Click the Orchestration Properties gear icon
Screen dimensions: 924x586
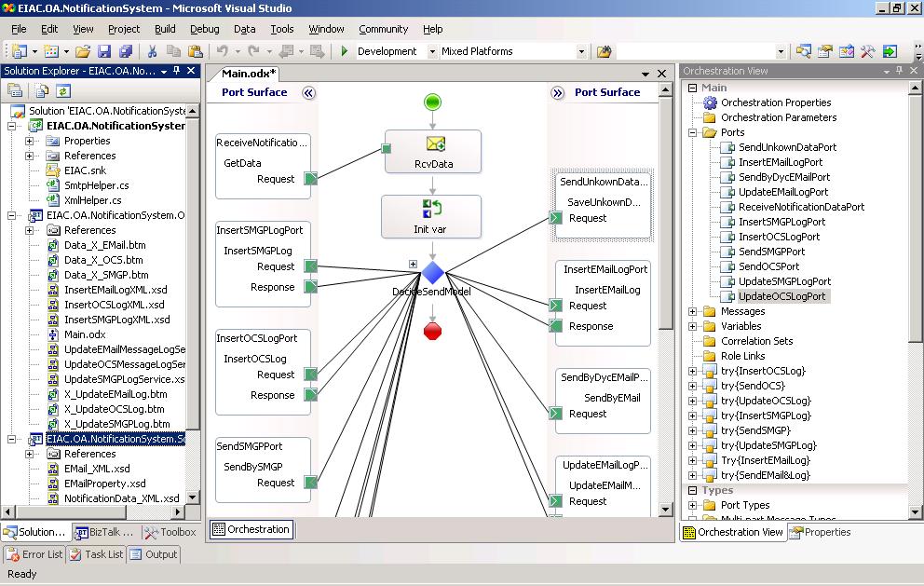(x=710, y=102)
